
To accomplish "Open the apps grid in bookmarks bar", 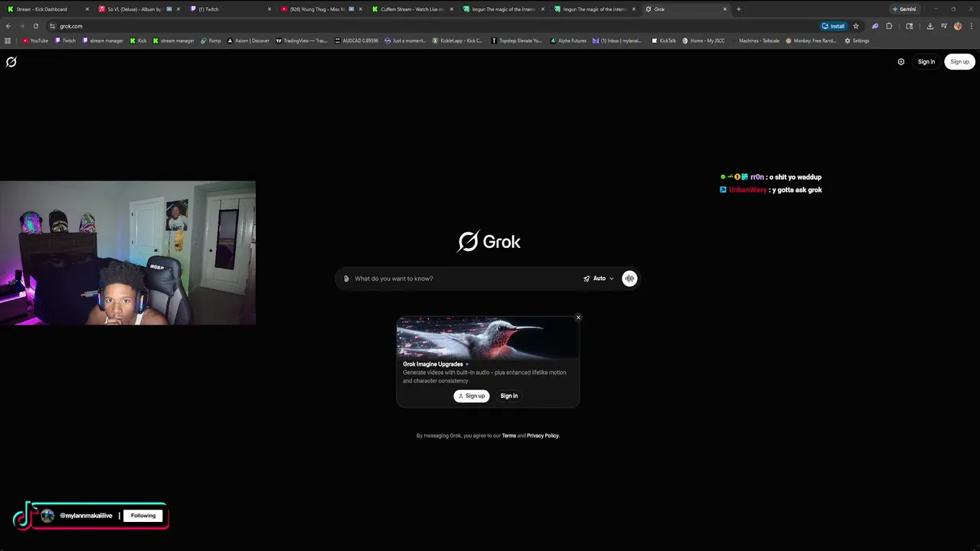I will [x=8, y=41].
